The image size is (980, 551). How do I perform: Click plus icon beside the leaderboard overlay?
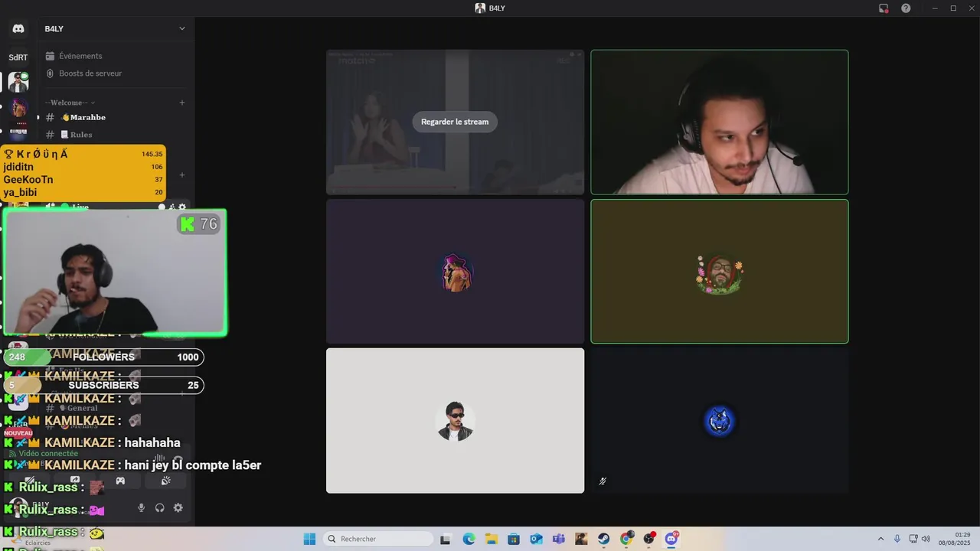tap(182, 174)
